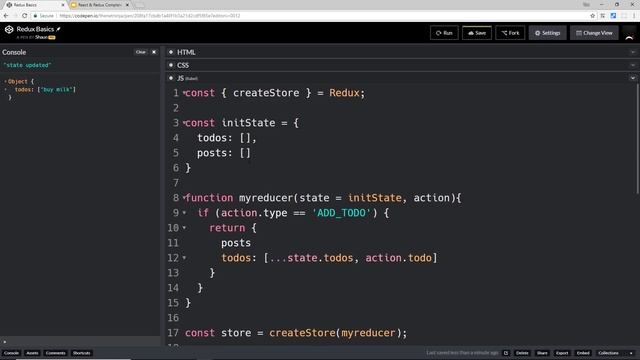Open the Change View menu

(594, 33)
